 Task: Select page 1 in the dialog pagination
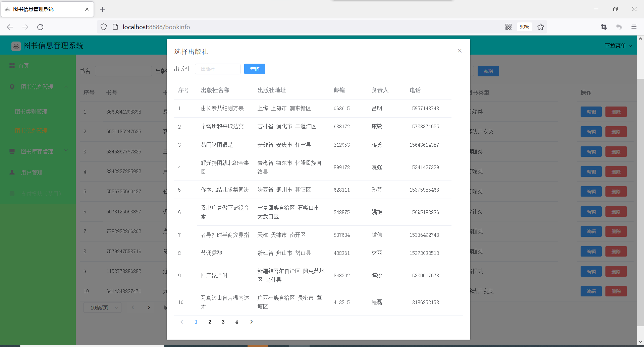click(196, 322)
